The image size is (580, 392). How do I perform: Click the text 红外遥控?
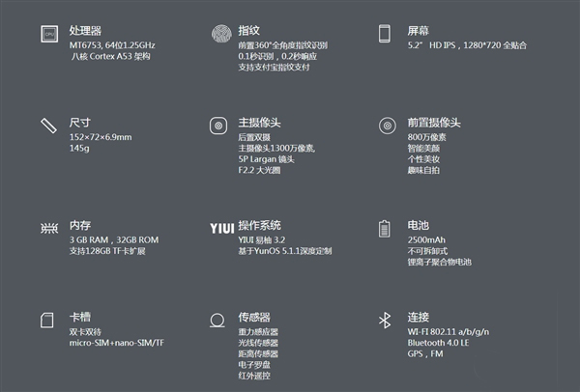(254, 376)
